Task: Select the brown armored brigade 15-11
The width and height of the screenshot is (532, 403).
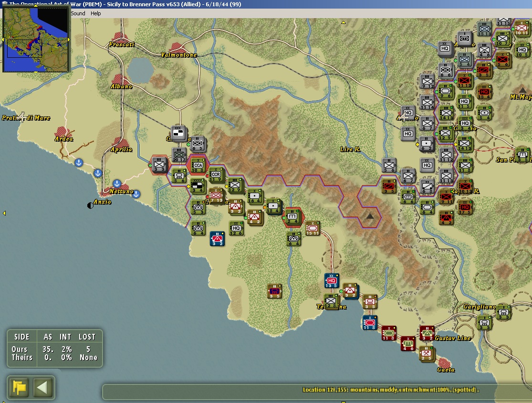Action: pyautogui.click(x=313, y=228)
